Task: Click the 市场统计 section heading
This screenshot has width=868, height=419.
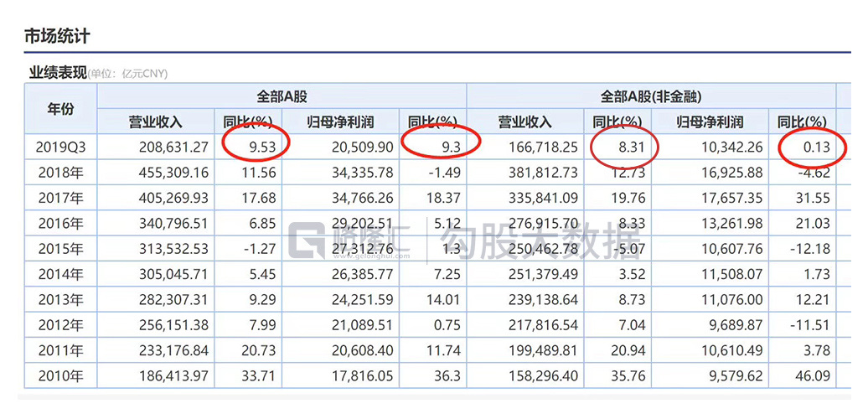Action: point(57,36)
